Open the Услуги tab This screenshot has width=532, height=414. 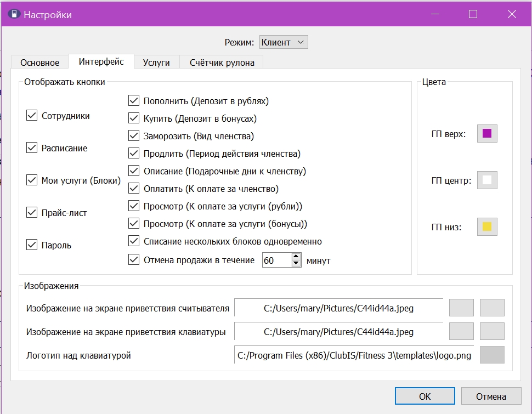tap(156, 63)
